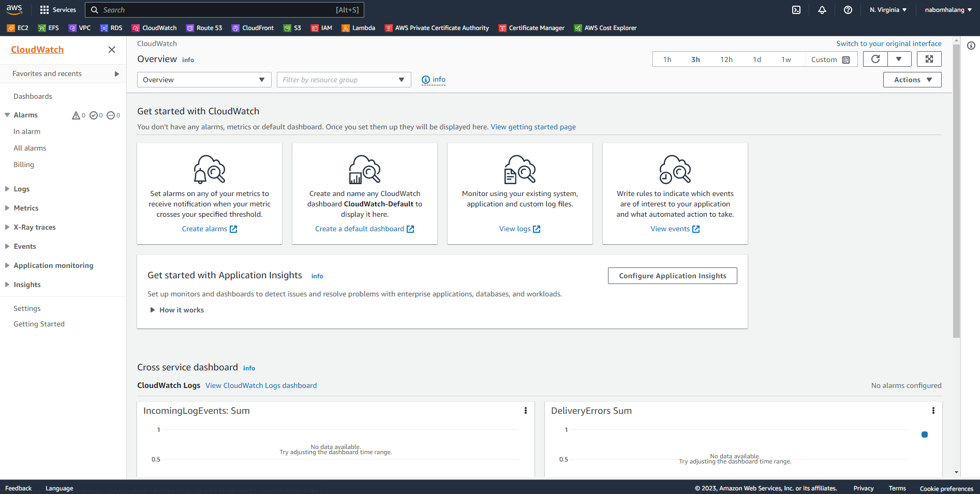This screenshot has width=980, height=494.
Task: Enter full screen with the expand icon
Action: (x=929, y=59)
